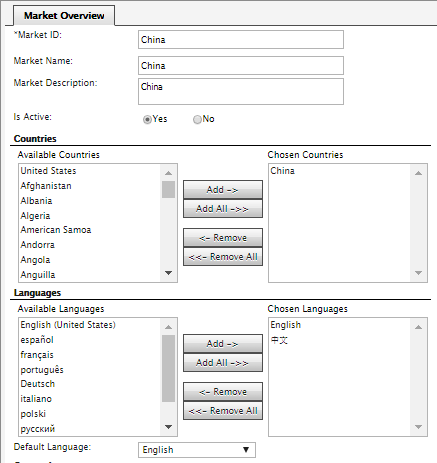Click <- Remove in the Countries section
The image size is (437, 463).
pyautogui.click(x=223, y=238)
